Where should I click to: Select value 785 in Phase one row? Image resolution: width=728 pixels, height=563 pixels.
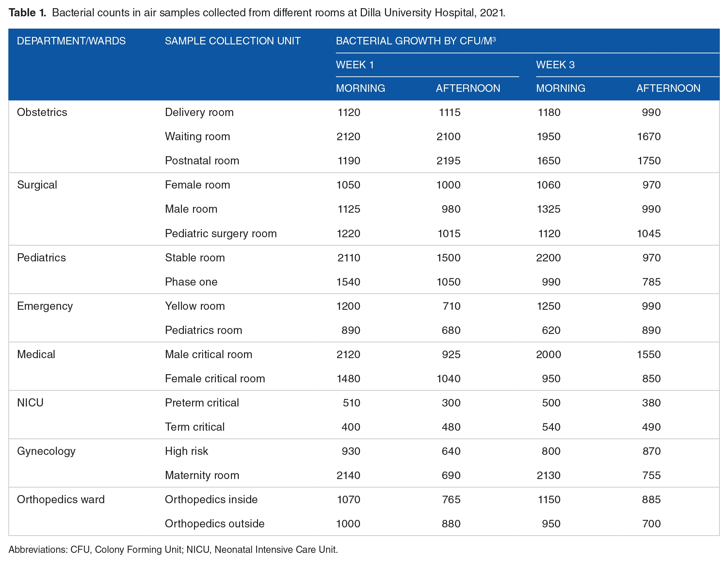[651, 282]
